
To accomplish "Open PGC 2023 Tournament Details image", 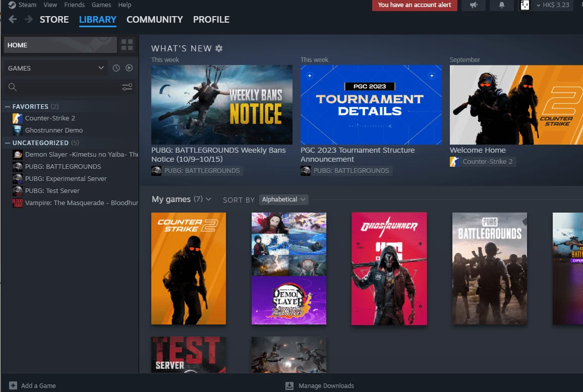I will [x=371, y=105].
